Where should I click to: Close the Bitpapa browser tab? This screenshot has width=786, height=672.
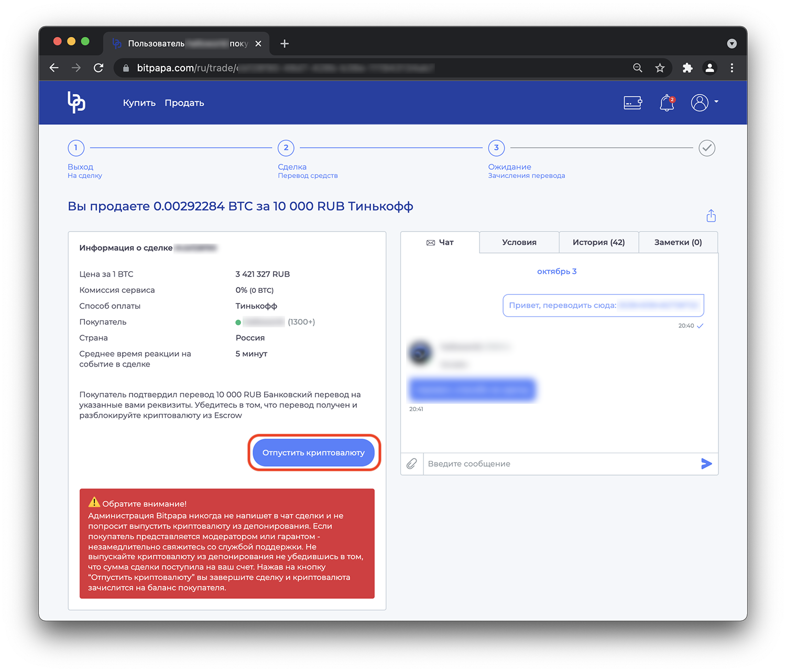[x=258, y=43]
